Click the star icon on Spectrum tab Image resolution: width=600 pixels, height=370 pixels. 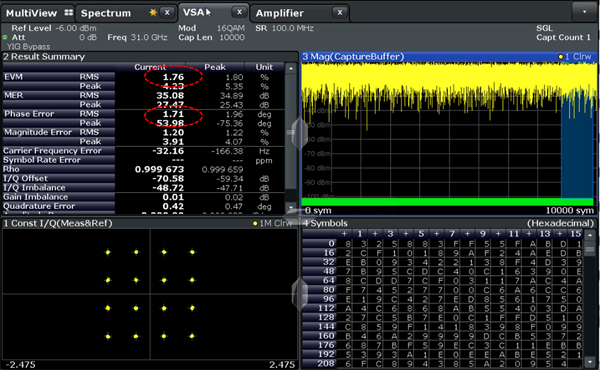(153, 13)
